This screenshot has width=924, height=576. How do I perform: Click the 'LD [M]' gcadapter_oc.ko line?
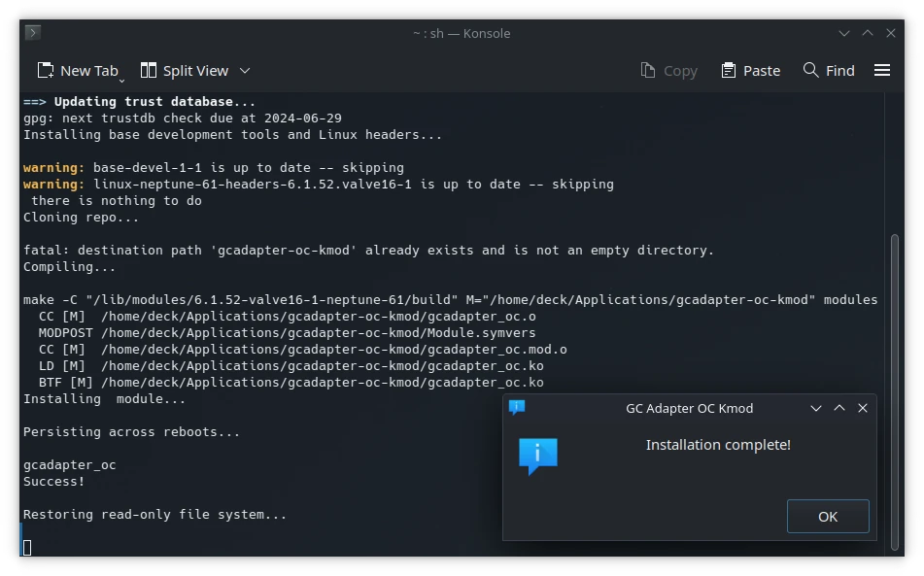pos(291,366)
